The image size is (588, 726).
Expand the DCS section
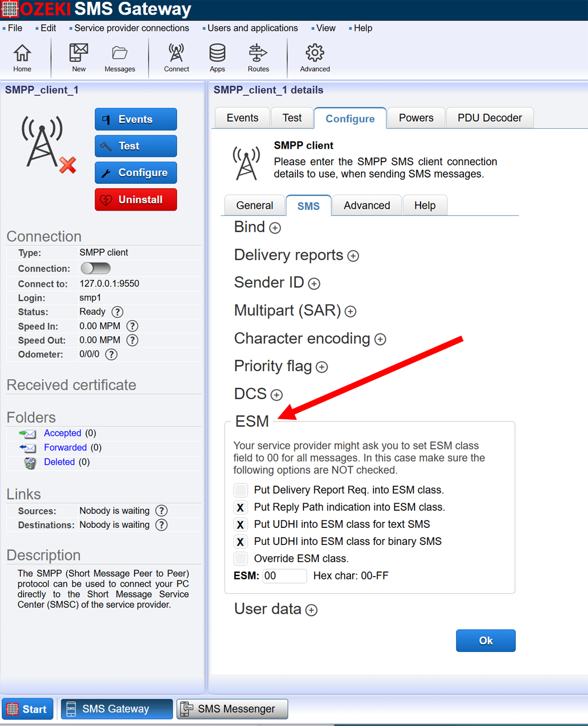277,395
